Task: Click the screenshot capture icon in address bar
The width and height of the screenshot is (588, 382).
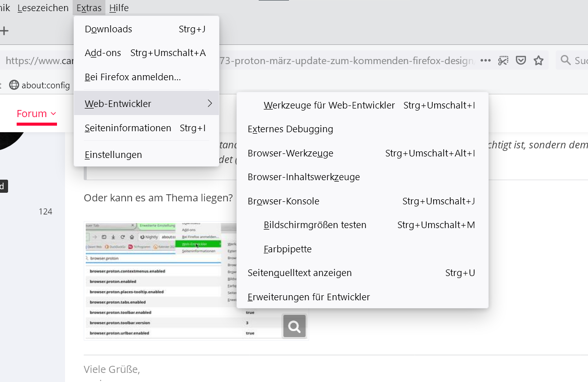Action: tap(503, 61)
